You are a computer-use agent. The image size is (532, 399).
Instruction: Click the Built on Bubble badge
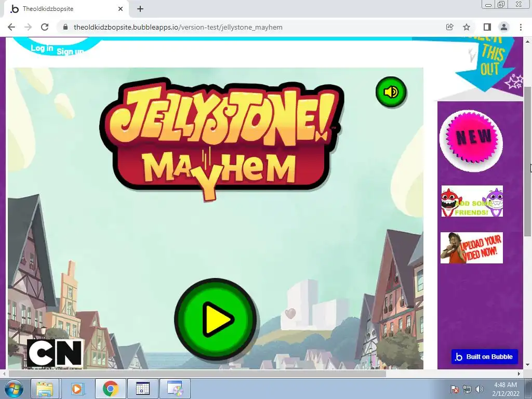485,356
